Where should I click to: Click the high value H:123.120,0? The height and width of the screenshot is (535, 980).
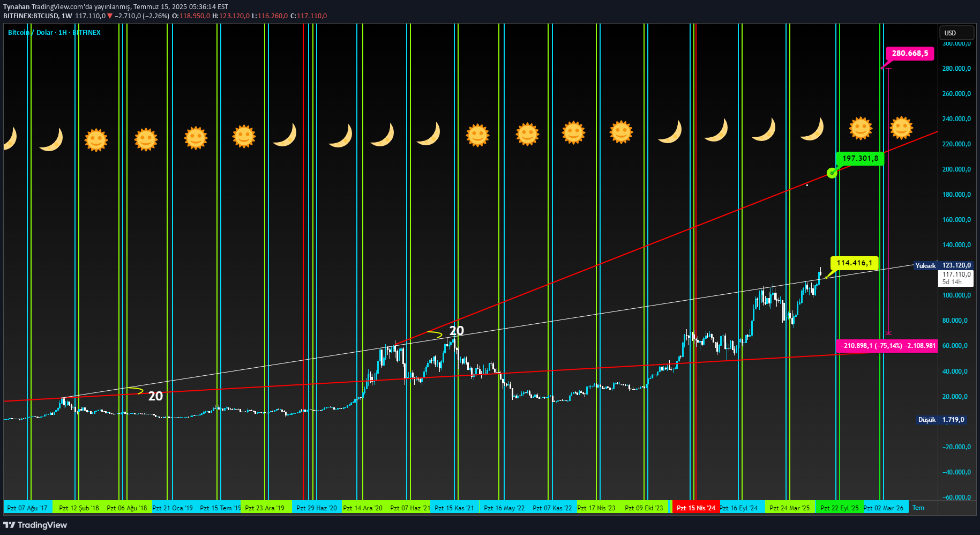(x=231, y=16)
